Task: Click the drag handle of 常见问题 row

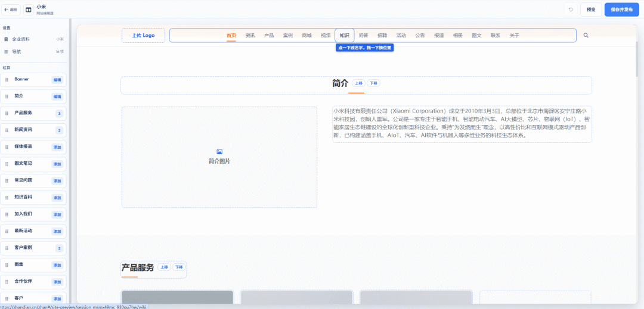Action: 7,180
